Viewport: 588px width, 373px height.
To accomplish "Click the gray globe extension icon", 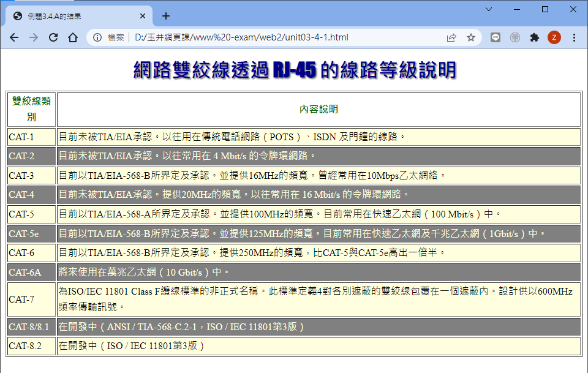I will (x=515, y=37).
